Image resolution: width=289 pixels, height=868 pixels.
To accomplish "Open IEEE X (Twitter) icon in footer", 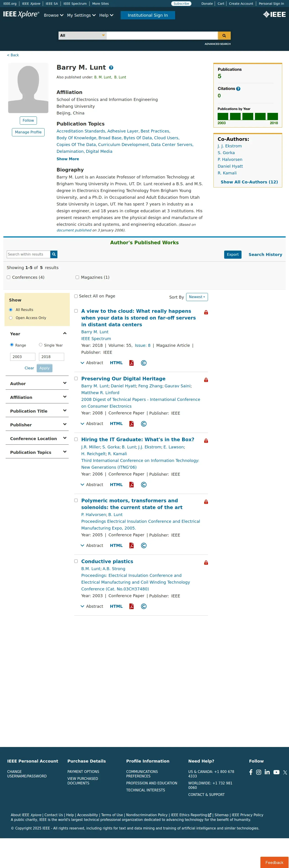I will tap(285, 772).
